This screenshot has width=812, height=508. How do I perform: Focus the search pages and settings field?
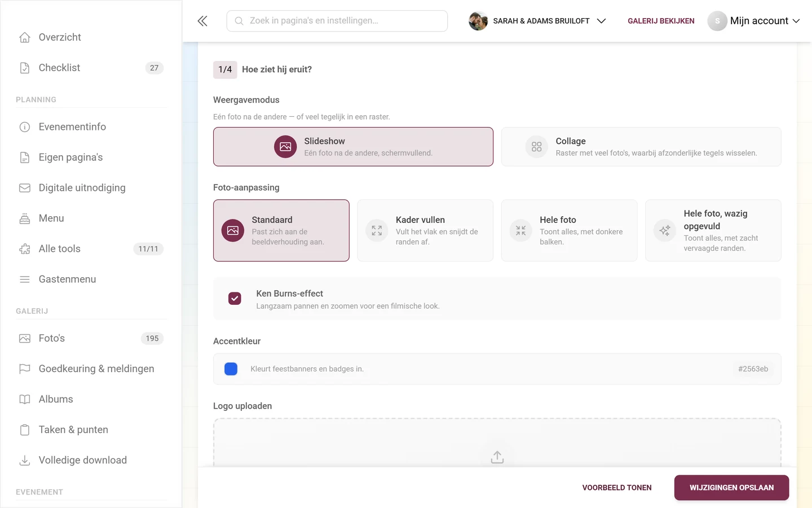[x=337, y=21]
